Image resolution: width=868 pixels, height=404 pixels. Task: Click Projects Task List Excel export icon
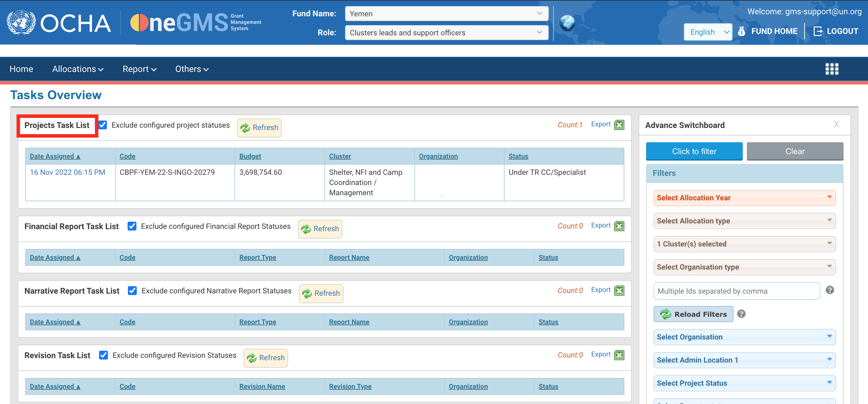(619, 125)
